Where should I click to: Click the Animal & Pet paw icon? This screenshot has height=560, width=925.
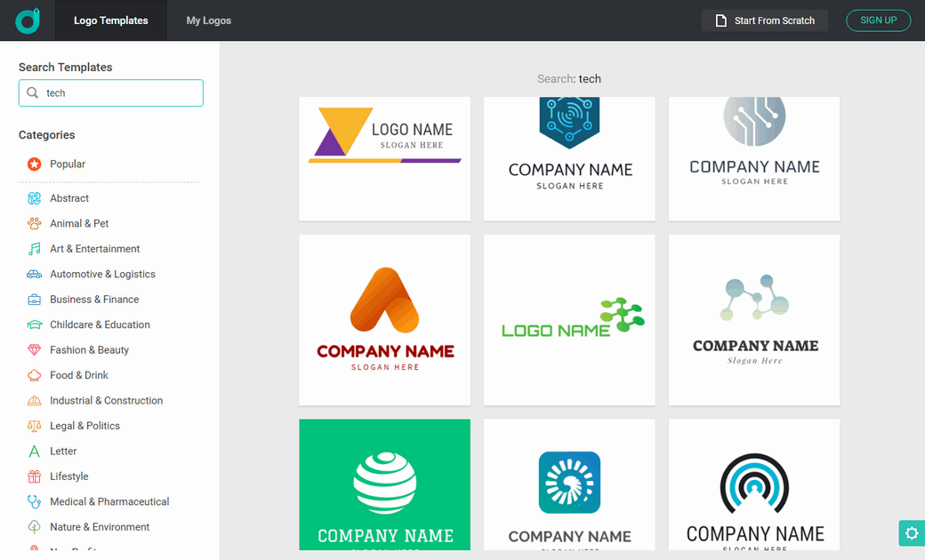34,224
